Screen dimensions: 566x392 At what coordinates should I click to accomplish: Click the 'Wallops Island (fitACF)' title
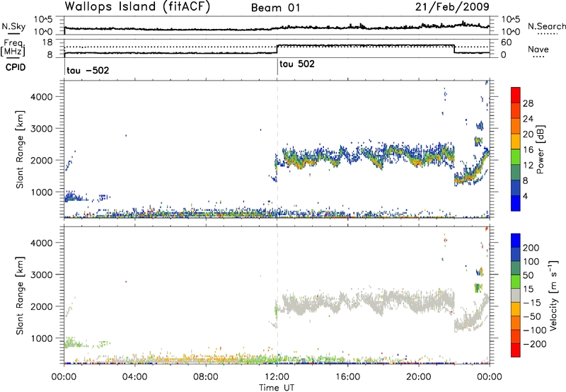137,6
